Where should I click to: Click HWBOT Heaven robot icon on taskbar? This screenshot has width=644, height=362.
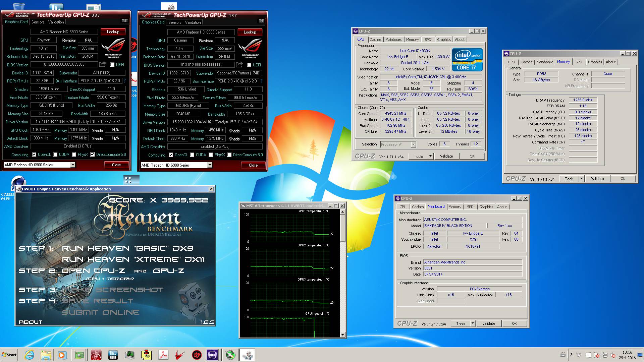click(x=247, y=355)
